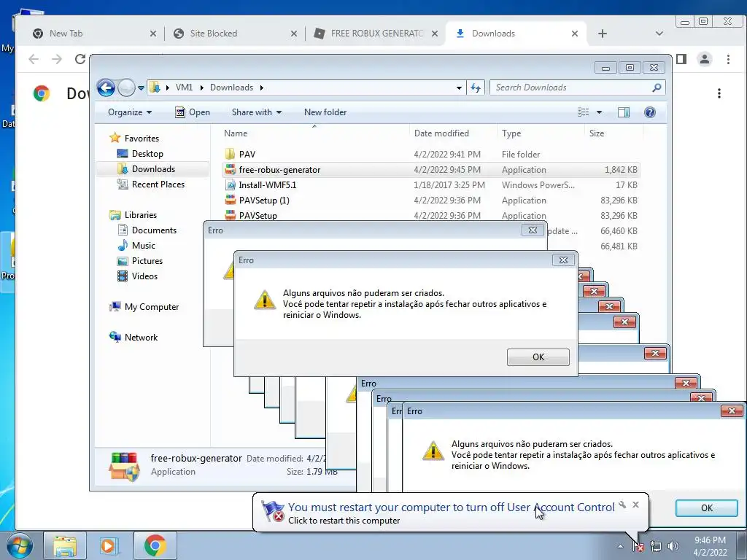747x560 pixels.
Task: Open the Share with menu
Action: pyautogui.click(x=256, y=112)
